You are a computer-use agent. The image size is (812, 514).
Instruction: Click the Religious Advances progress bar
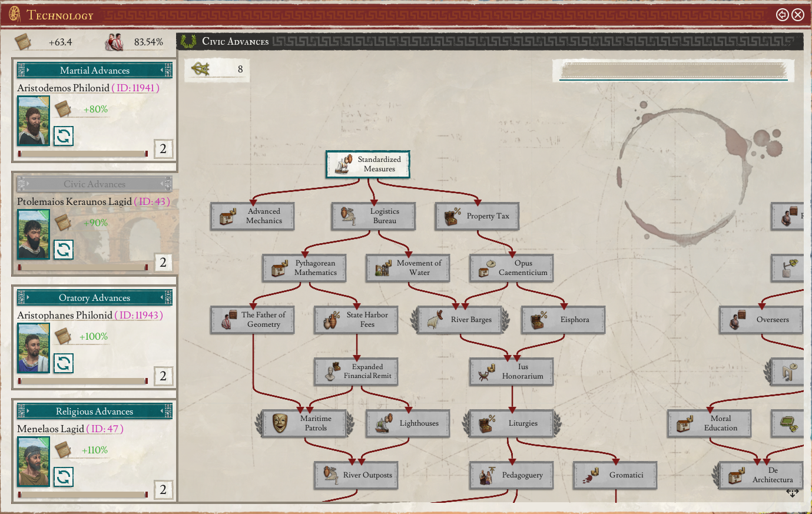(83, 495)
